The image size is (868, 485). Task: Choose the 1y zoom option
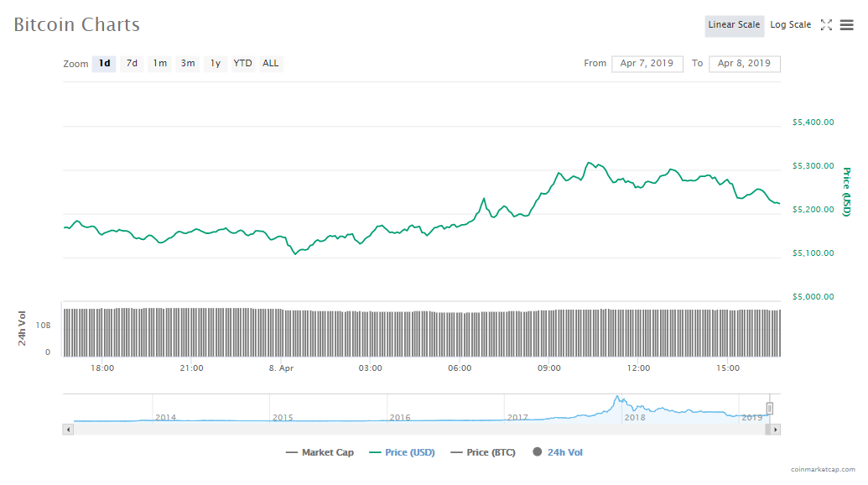click(216, 64)
